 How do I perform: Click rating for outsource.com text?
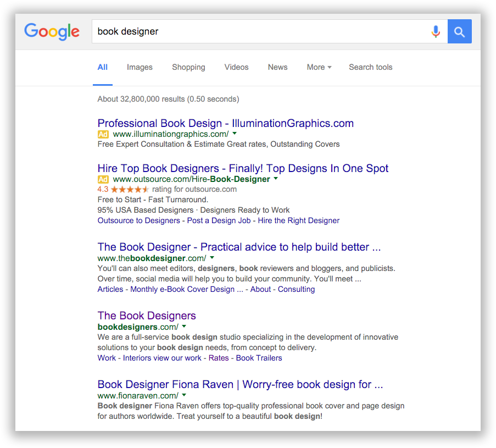(194, 189)
